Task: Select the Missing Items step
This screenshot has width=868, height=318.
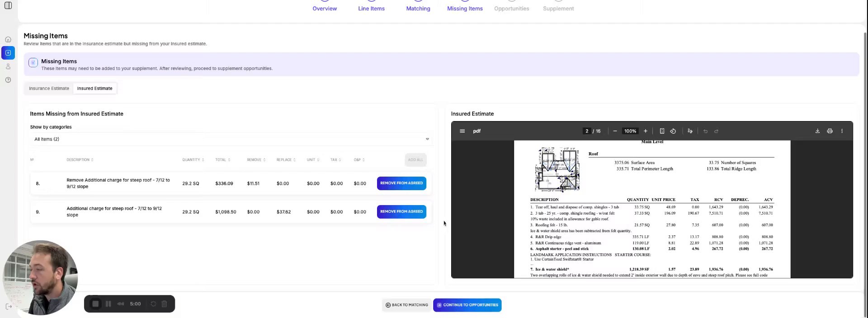Action: [465, 9]
